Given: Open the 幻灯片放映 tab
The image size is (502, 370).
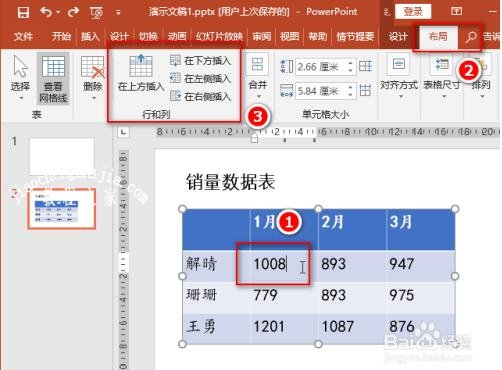Looking at the screenshot, I should (x=219, y=36).
